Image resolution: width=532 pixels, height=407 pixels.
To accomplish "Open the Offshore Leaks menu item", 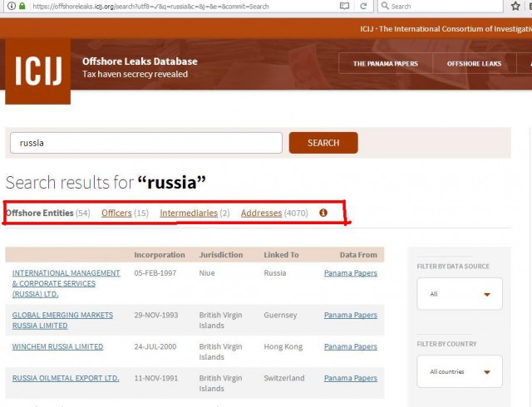I will tap(475, 64).
